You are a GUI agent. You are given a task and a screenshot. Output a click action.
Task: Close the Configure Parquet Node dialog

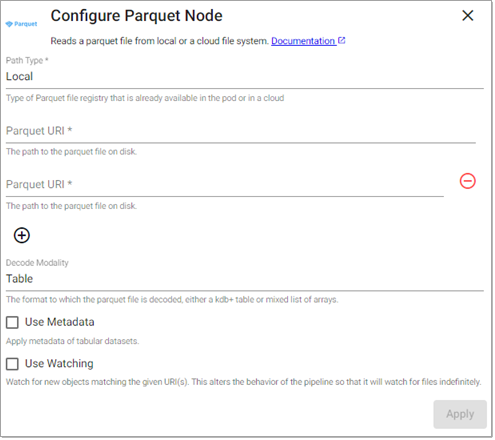pos(468,15)
